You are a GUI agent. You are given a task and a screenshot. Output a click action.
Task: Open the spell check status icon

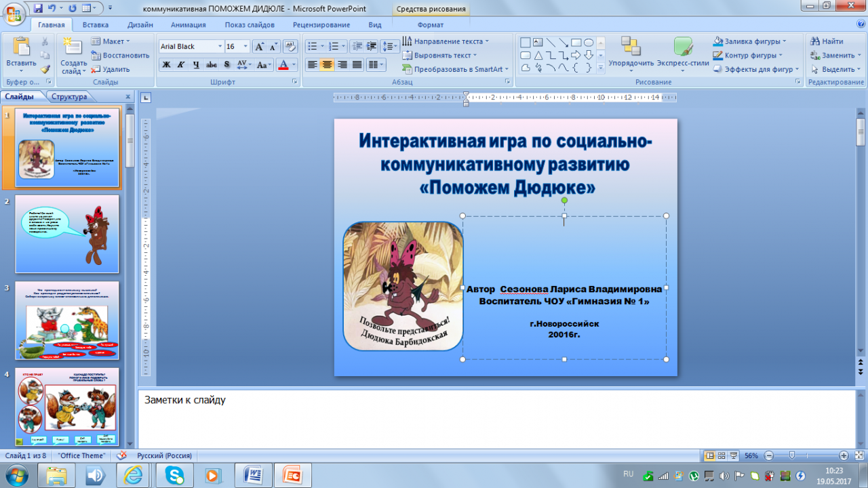pyautogui.click(x=122, y=455)
